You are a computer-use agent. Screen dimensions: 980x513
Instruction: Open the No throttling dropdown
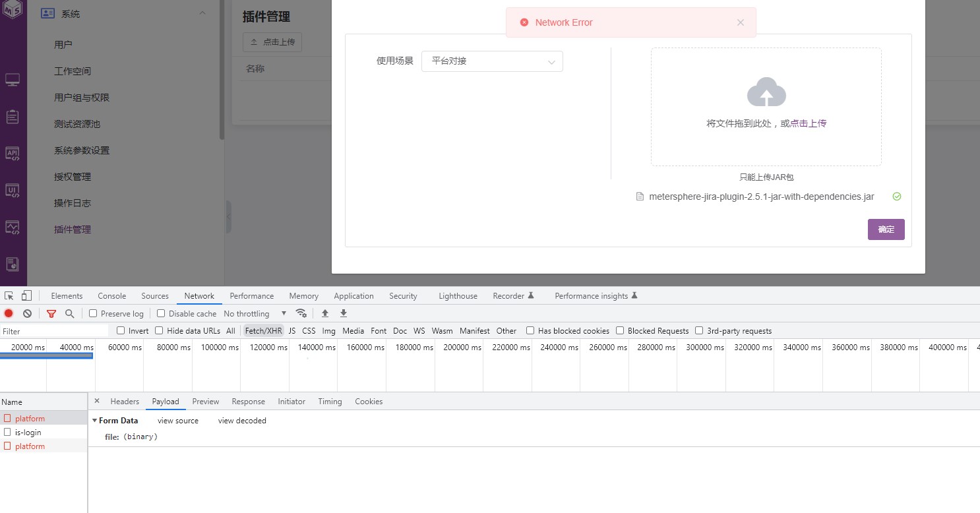pyautogui.click(x=255, y=313)
